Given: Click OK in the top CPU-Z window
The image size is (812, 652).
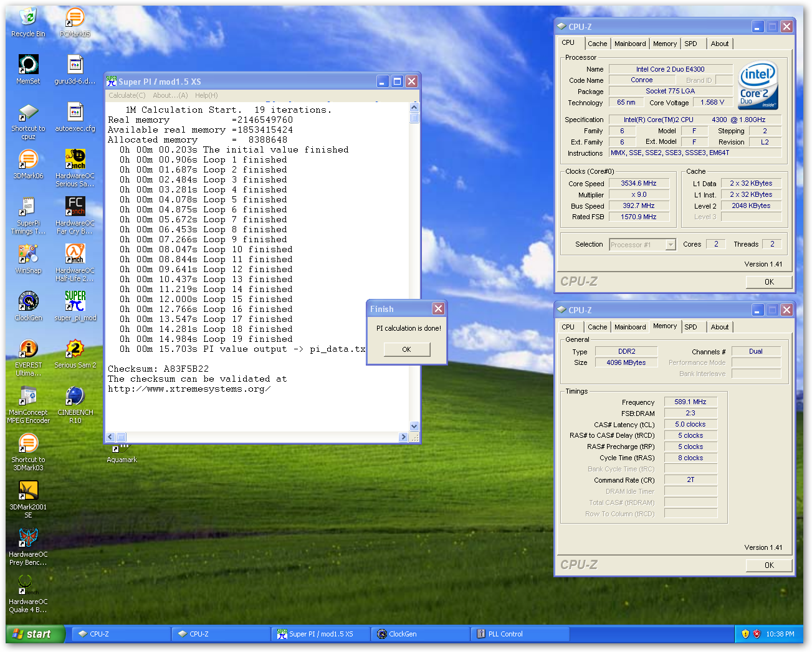Looking at the screenshot, I should [x=769, y=282].
